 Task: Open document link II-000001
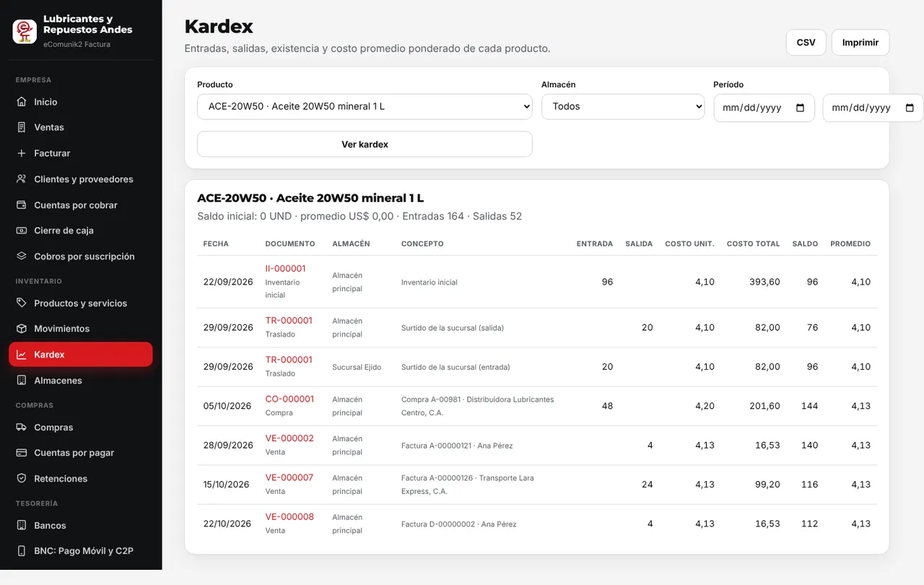tap(285, 269)
